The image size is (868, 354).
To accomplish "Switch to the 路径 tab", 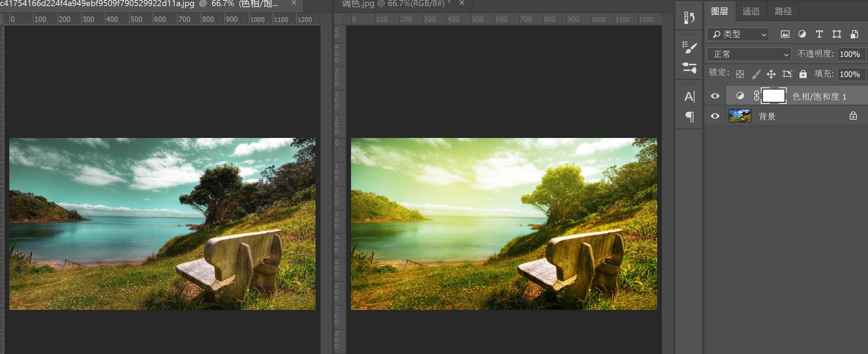I will pos(783,11).
